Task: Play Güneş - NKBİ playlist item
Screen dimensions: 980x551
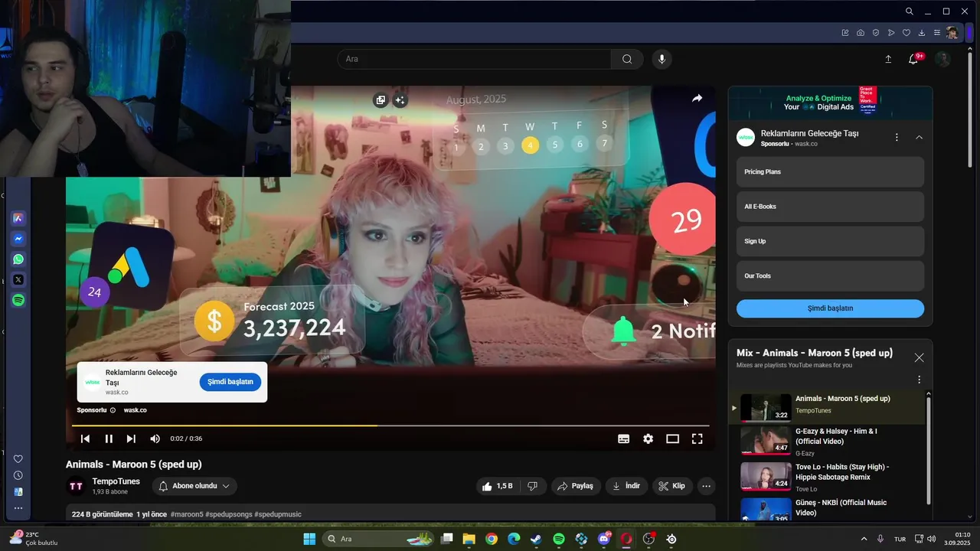Action: click(828, 508)
